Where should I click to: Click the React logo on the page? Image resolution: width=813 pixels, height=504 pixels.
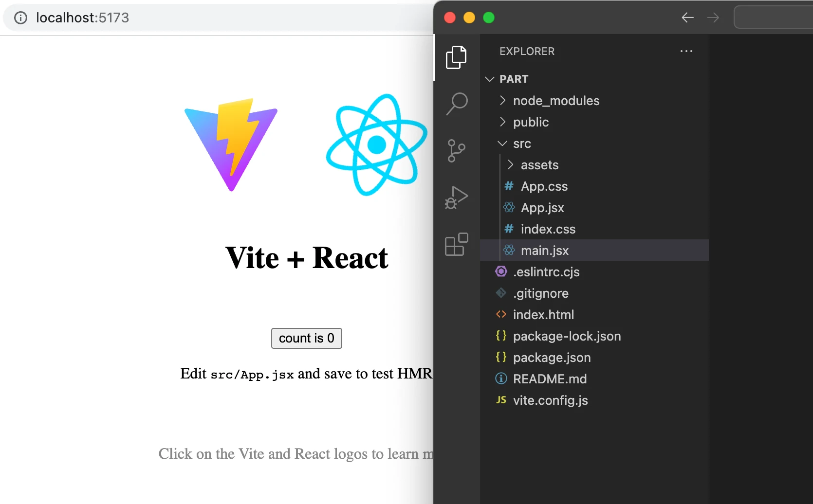pyautogui.click(x=377, y=144)
